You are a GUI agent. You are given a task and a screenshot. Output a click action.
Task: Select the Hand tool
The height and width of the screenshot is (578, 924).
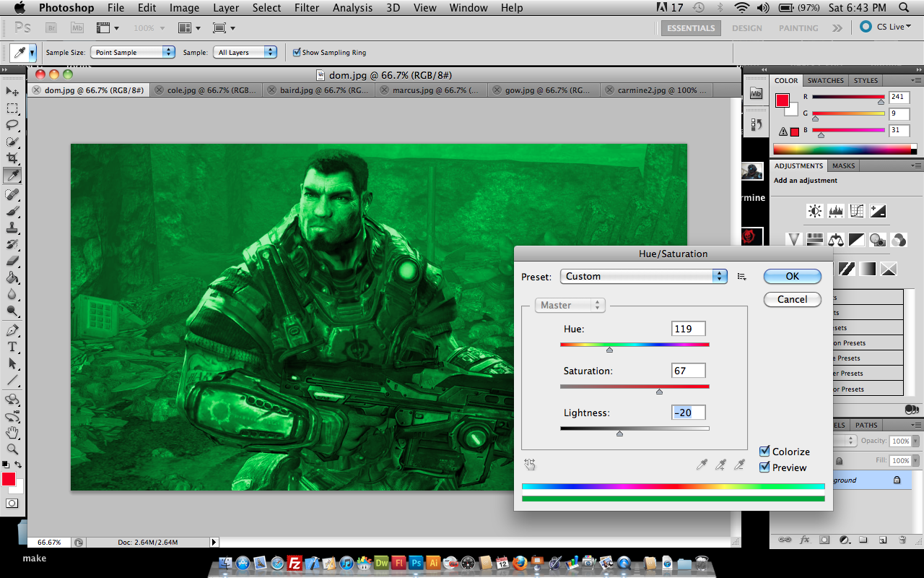click(x=12, y=432)
